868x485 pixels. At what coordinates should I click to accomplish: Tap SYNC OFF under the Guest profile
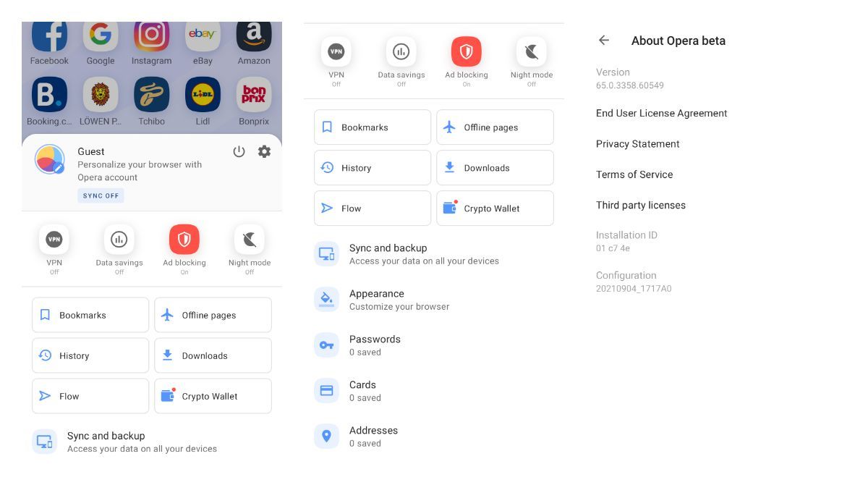tap(101, 195)
